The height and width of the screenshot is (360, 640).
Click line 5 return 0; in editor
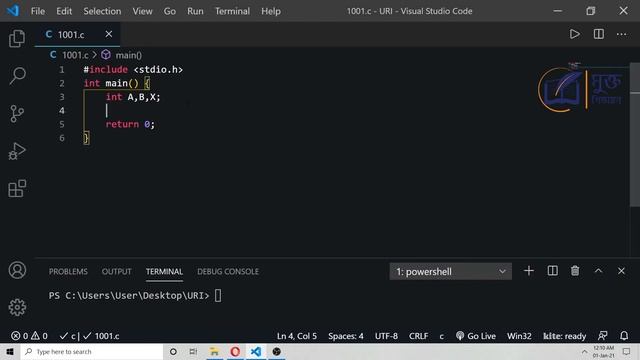click(130, 124)
